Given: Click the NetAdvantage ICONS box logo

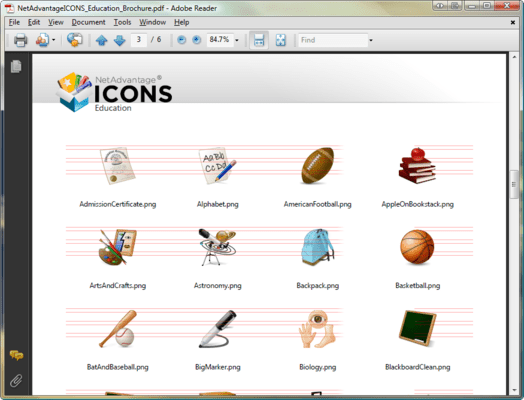Looking at the screenshot, I should (74, 92).
